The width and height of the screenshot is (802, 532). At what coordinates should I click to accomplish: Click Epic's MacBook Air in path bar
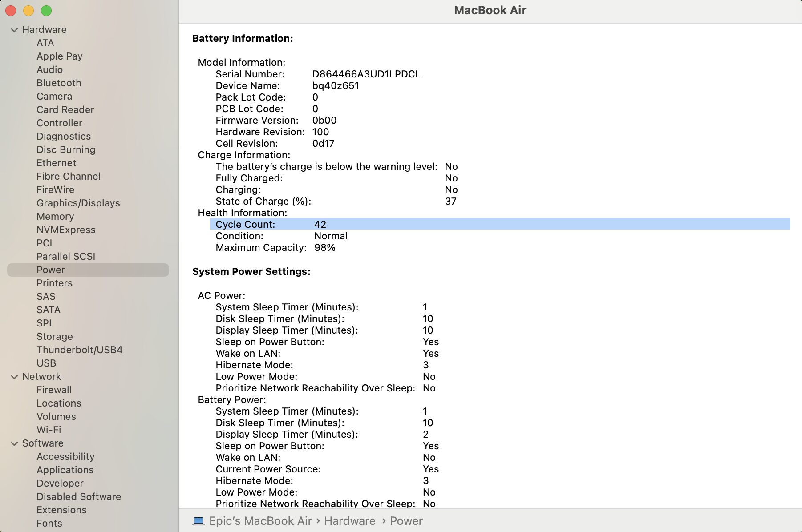(x=260, y=521)
